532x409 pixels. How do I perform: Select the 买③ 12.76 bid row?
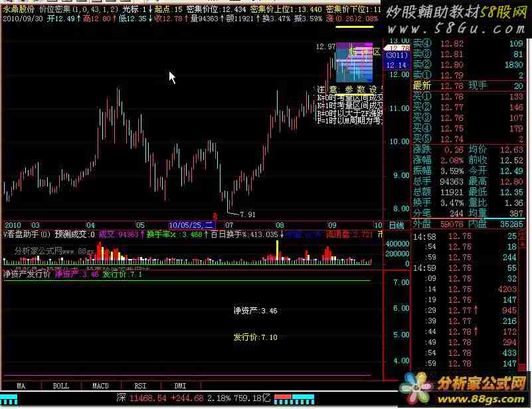pyautogui.click(x=468, y=118)
